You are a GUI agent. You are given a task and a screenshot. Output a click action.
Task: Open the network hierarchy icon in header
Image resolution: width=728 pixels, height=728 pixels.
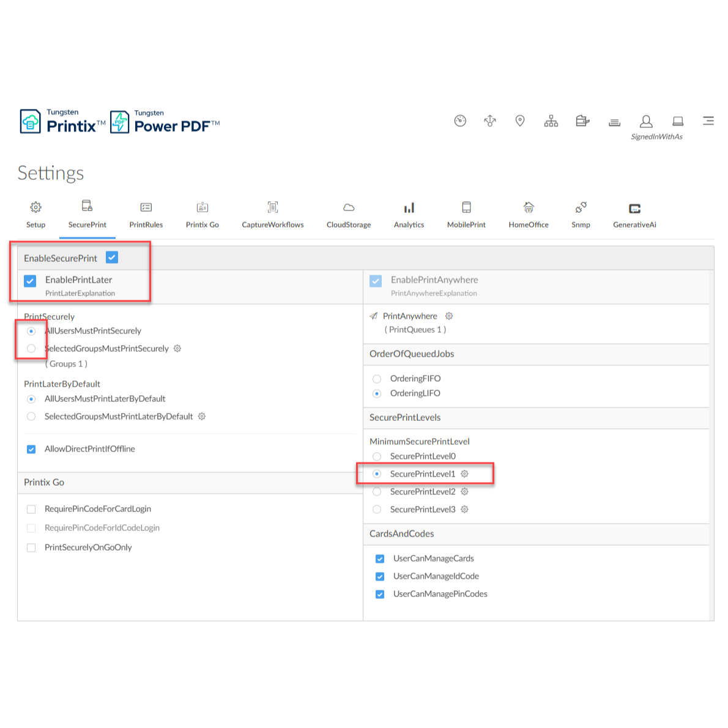point(551,121)
